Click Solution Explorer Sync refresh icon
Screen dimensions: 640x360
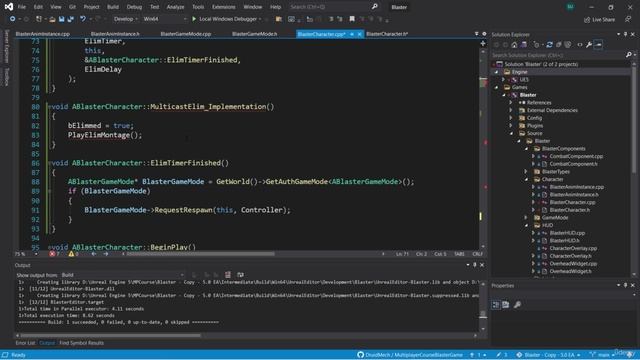point(549,45)
